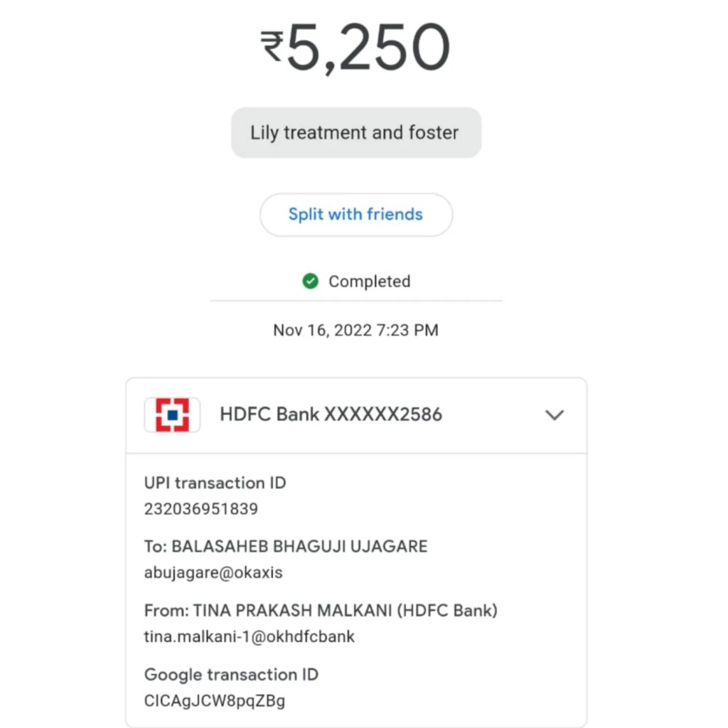Viewport: 728px width, 728px height.
Task: Click the rupee currency symbol
Action: click(x=272, y=48)
